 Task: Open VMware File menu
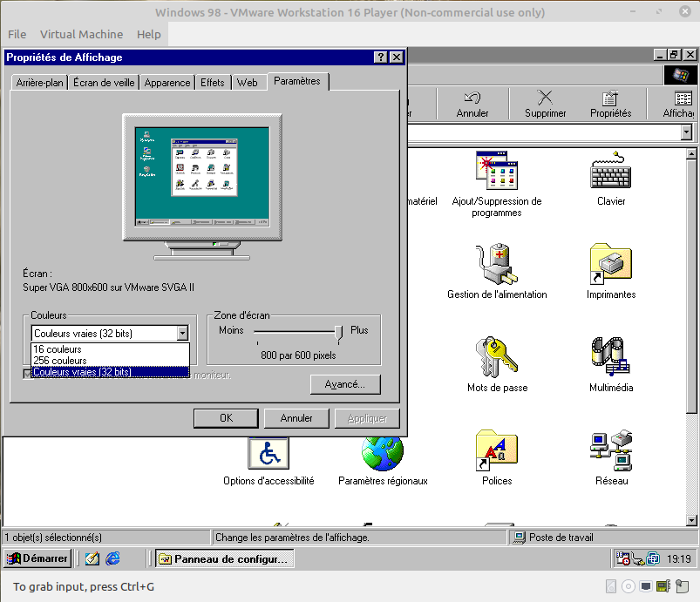pos(17,34)
